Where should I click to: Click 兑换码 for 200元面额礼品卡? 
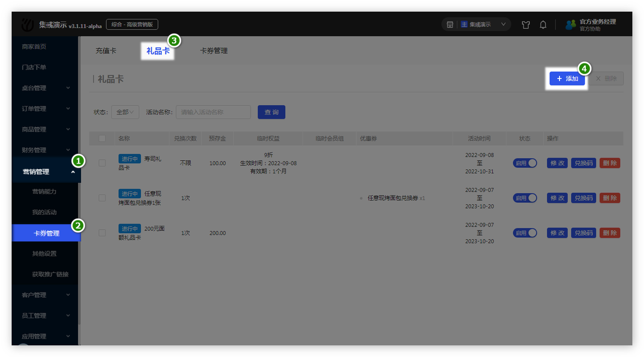583,233
